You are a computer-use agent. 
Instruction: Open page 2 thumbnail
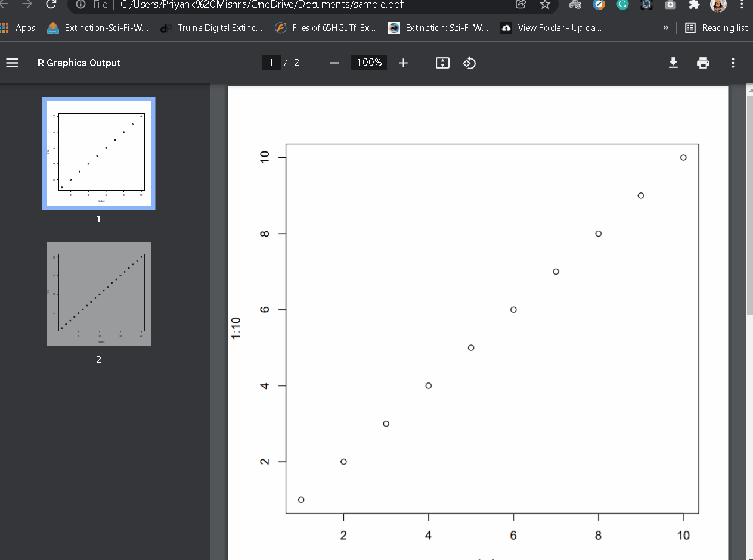pos(98,294)
